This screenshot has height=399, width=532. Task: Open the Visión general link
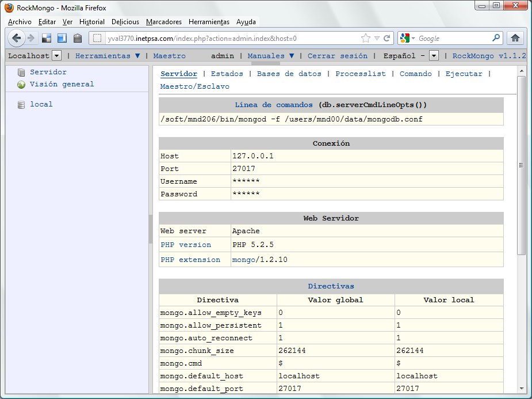62,84
